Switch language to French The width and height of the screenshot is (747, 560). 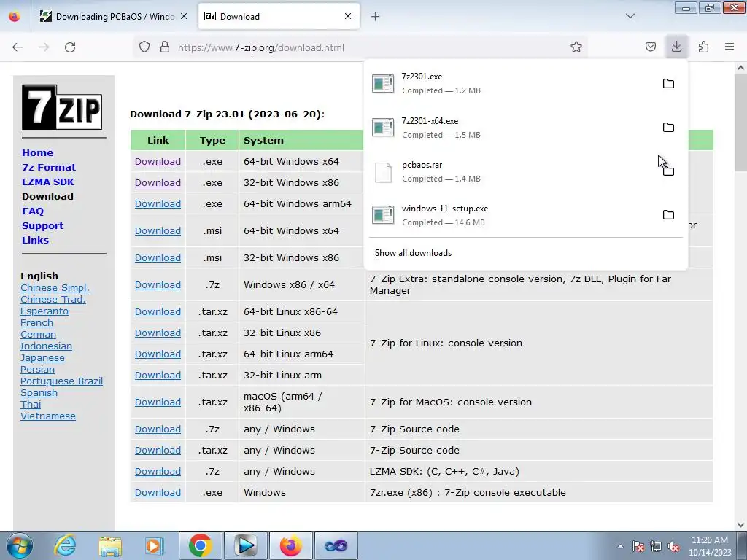[36, 323]
